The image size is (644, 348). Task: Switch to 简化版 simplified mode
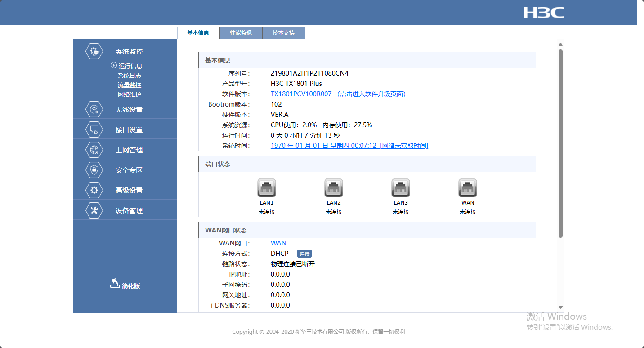131,286
